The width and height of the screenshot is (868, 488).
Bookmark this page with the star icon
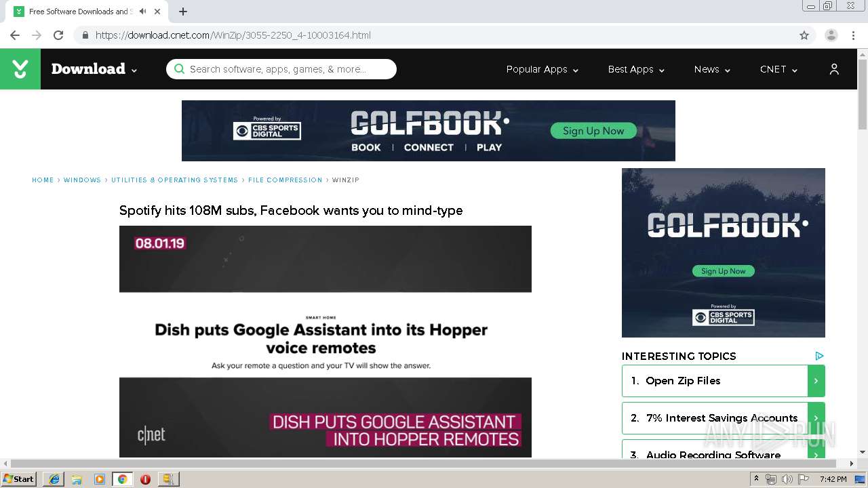(x=804, y=35)
